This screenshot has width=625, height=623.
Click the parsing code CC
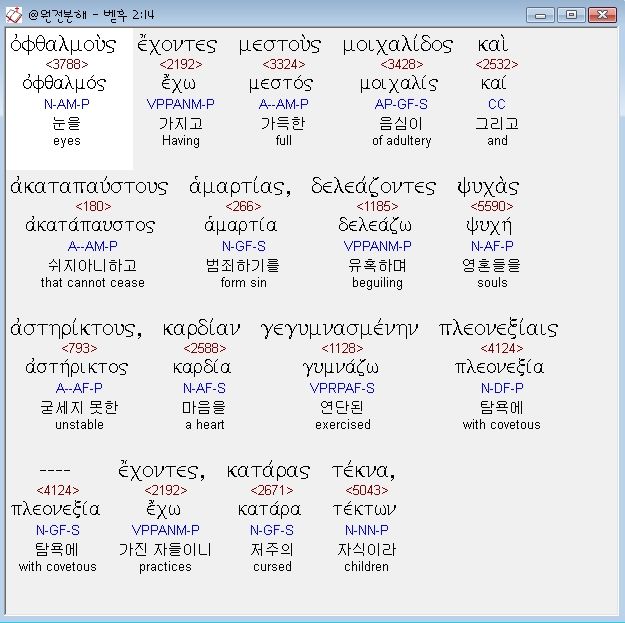pyautogui.click(x=497, y=104)
